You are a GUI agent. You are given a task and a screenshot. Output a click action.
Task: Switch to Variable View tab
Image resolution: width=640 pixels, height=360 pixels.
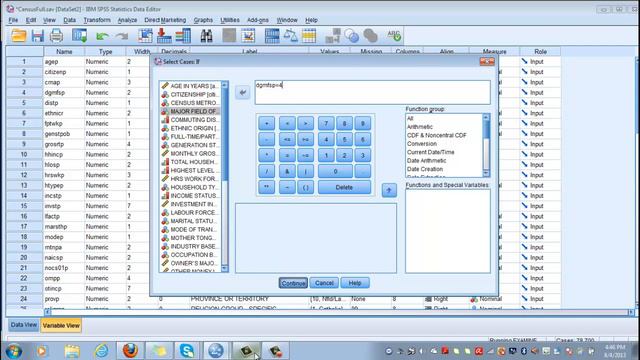tap(61, 325)
